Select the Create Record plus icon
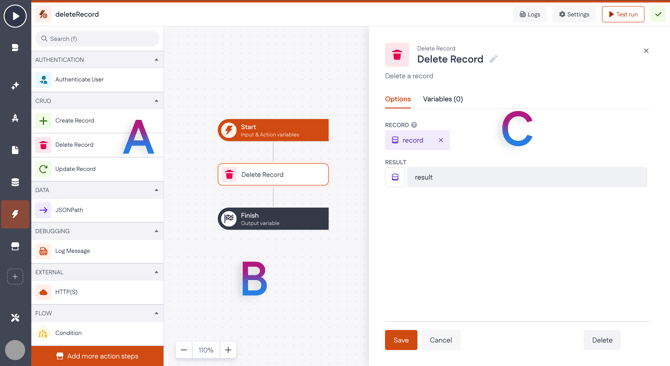The image size is (670, 366). (x=43, y=120)
